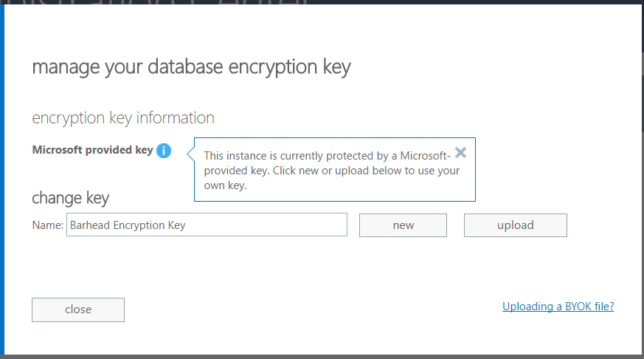Click the Name text field

pos(207,225)
